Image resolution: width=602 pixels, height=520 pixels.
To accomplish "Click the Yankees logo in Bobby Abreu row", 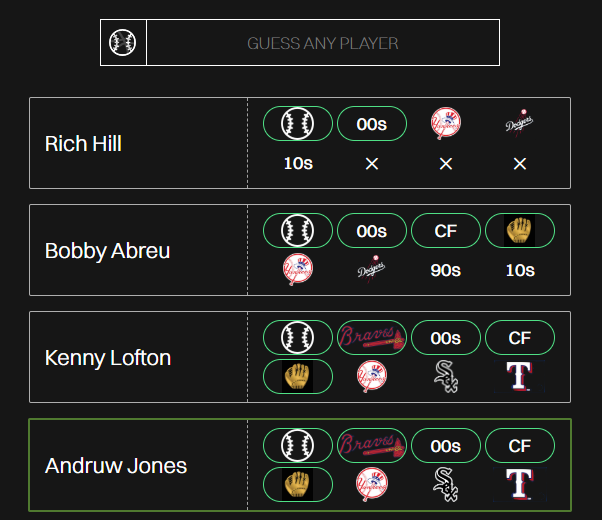I will click(x=298, y=270).
